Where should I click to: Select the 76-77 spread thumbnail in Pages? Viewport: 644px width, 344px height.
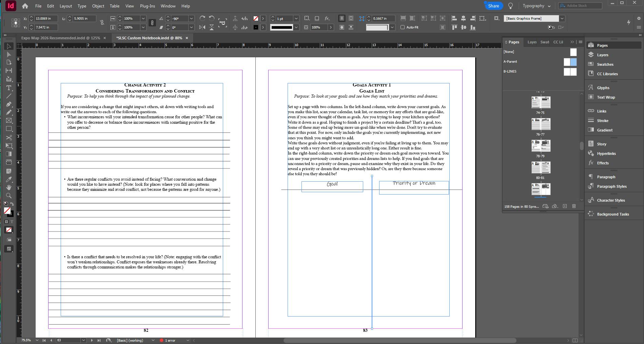point(541,124)
